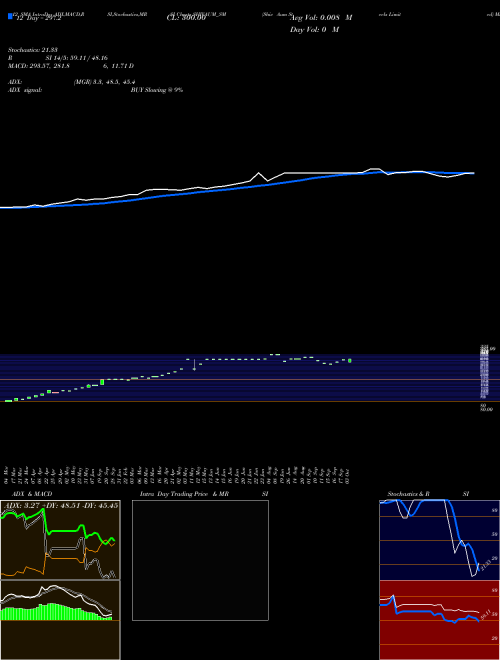This screenshot has width=500, height=660.
Task: Click the spike on the white price line
Action: [259, 173]
